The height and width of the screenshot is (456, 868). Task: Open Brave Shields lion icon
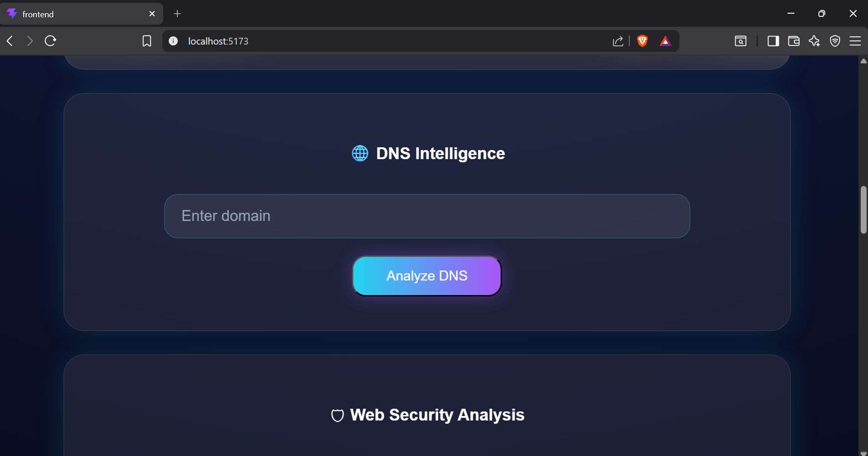click(642, 41)
